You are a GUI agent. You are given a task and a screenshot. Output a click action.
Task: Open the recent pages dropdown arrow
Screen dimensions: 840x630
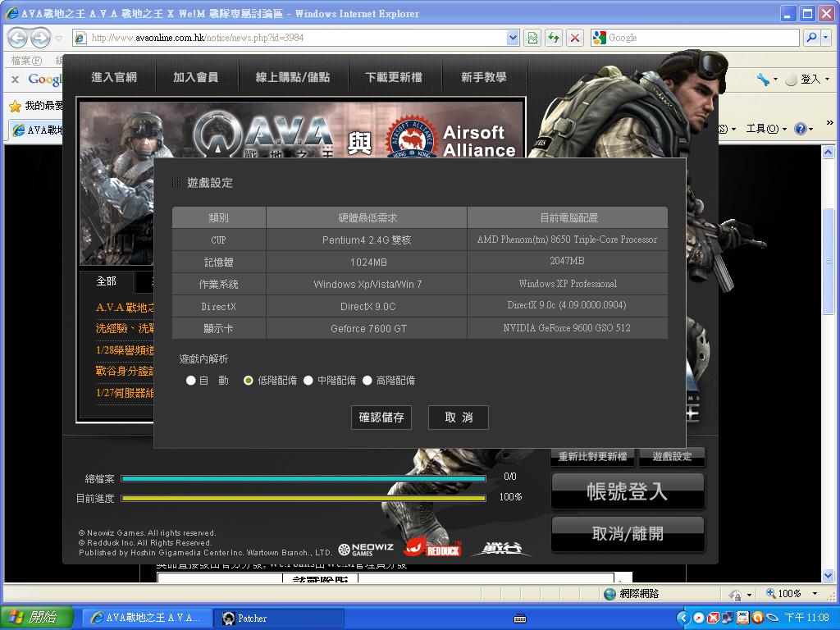click(x=59, y=38)
